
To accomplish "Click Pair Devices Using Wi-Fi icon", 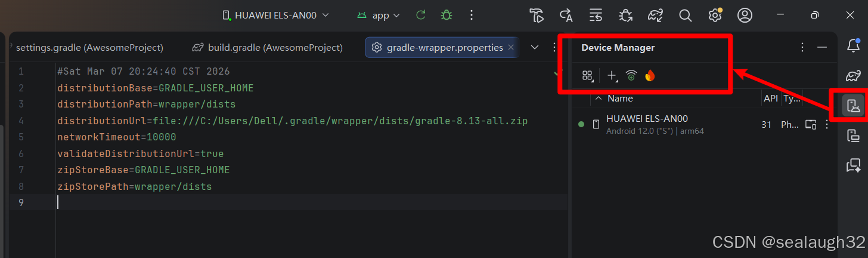I will pos(631,75).
